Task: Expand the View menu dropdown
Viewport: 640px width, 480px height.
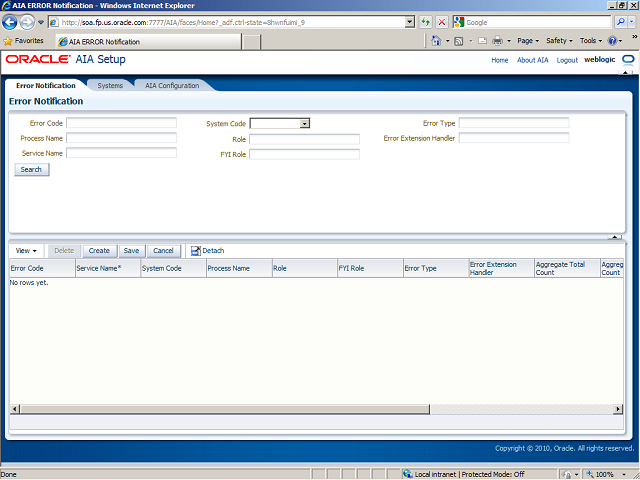Action: pyautogui.click(x=27, y=251)
